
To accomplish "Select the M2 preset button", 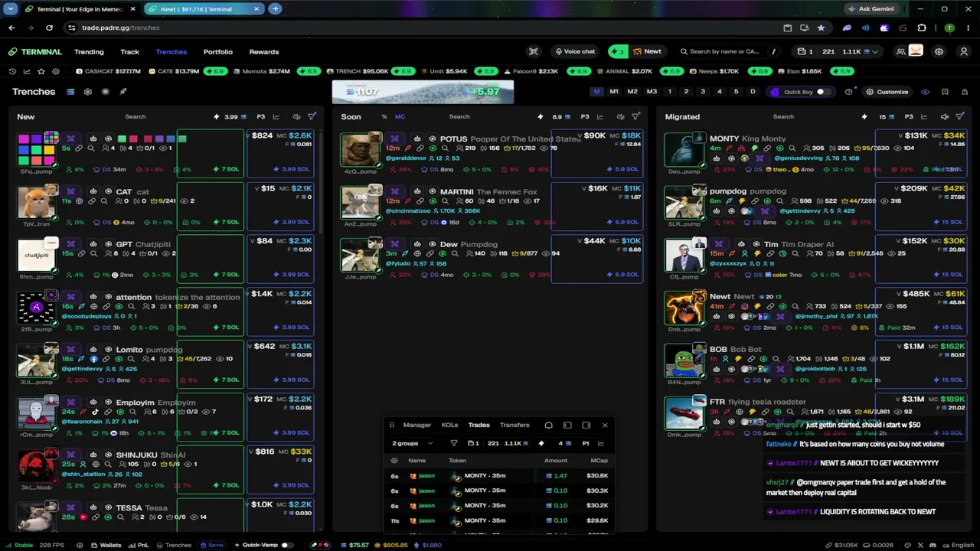I will point(632,92).
